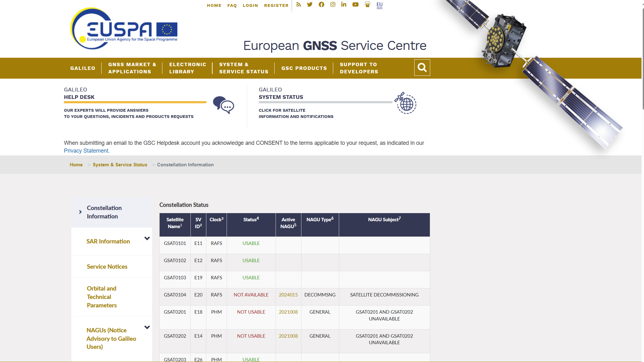644x362 pixels.
Task: Open the Facebook page icon
Action: [x=321, y=5]
